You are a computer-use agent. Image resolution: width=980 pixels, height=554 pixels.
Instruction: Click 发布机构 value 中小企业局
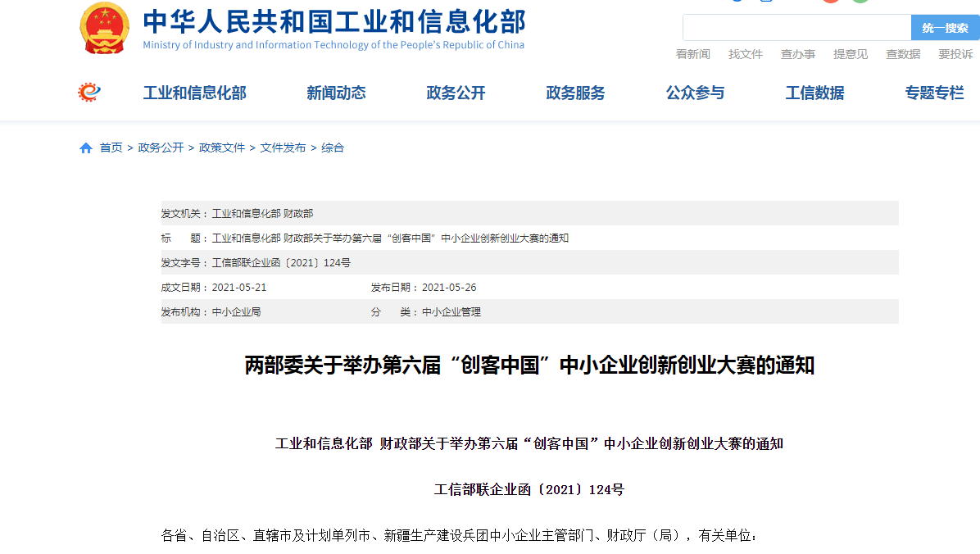click(236, 312)
